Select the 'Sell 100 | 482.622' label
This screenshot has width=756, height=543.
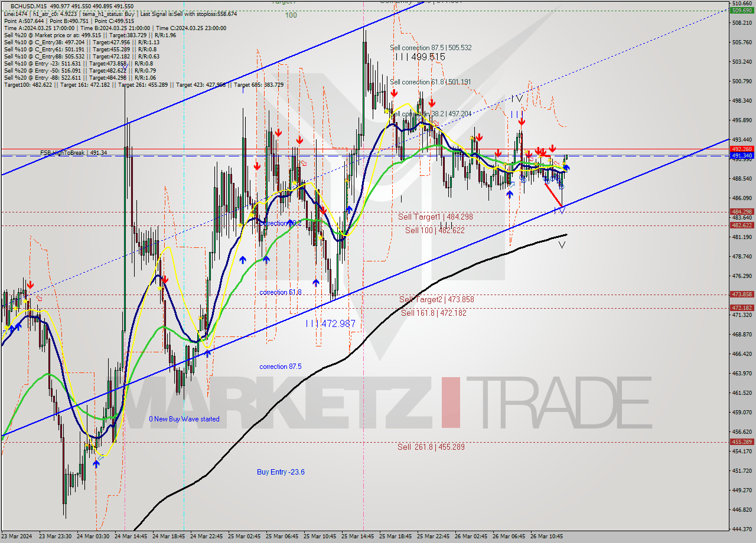[435, 230]
